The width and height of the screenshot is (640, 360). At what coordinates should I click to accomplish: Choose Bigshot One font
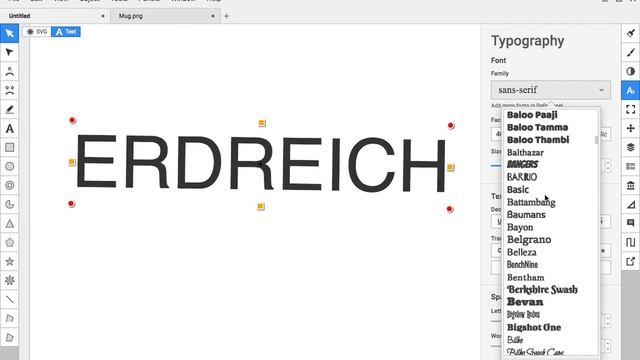(x=534, y=327)
